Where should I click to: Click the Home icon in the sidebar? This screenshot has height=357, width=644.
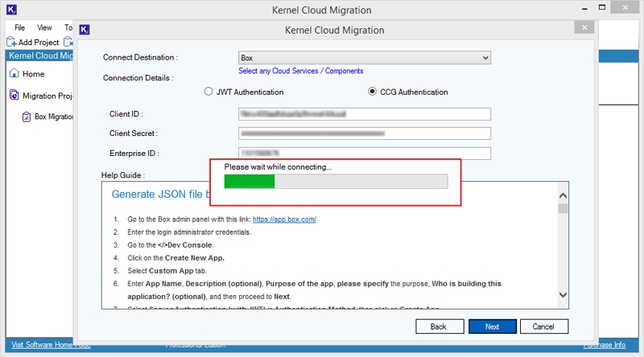pyautogui.click(x=14, y=74)
